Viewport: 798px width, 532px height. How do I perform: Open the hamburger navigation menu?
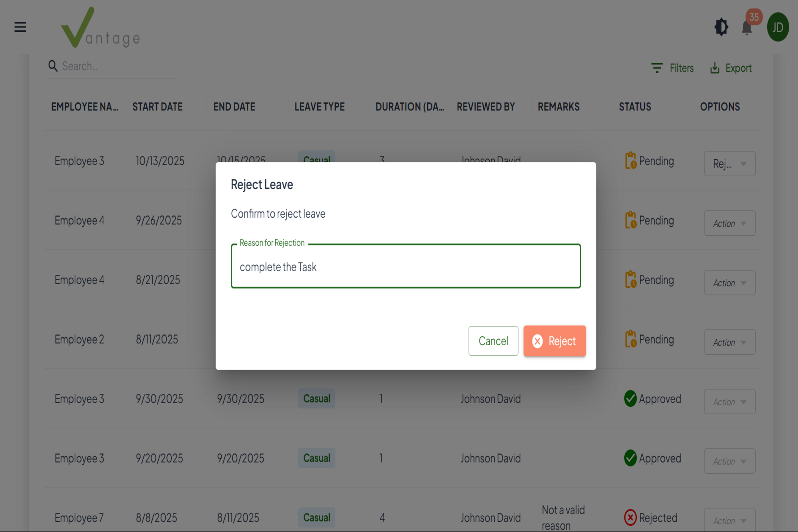click(x=20, y=27)
